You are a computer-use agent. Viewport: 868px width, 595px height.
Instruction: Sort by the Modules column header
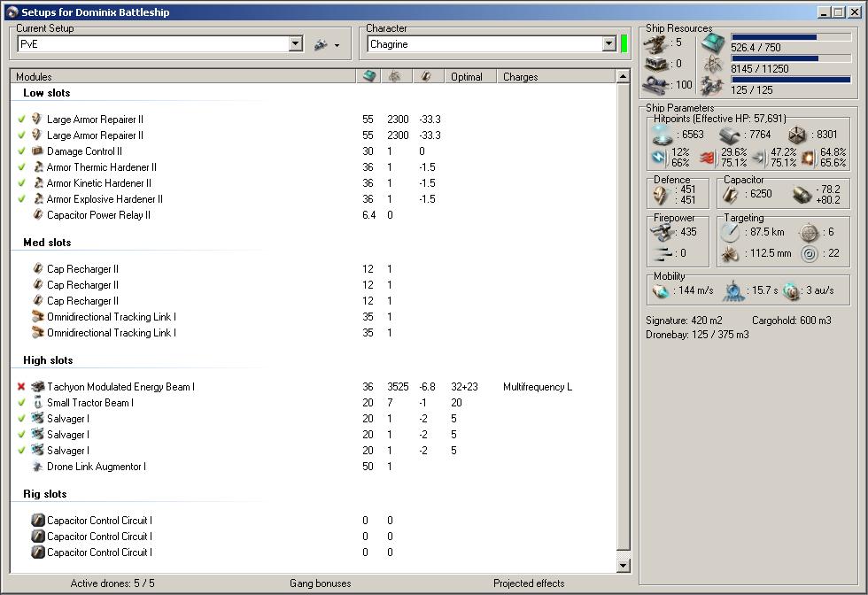pyautogui.click(x=182, y=77)
